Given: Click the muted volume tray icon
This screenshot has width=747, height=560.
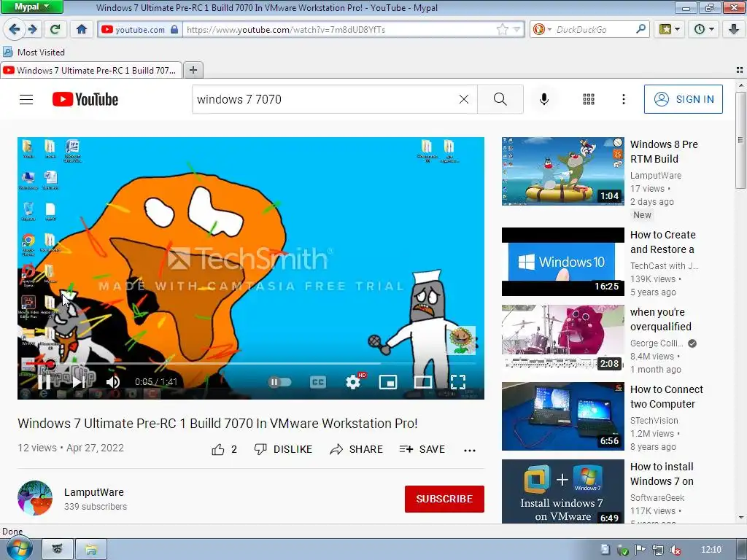Looking at the screenshot, I should point(675,550).
